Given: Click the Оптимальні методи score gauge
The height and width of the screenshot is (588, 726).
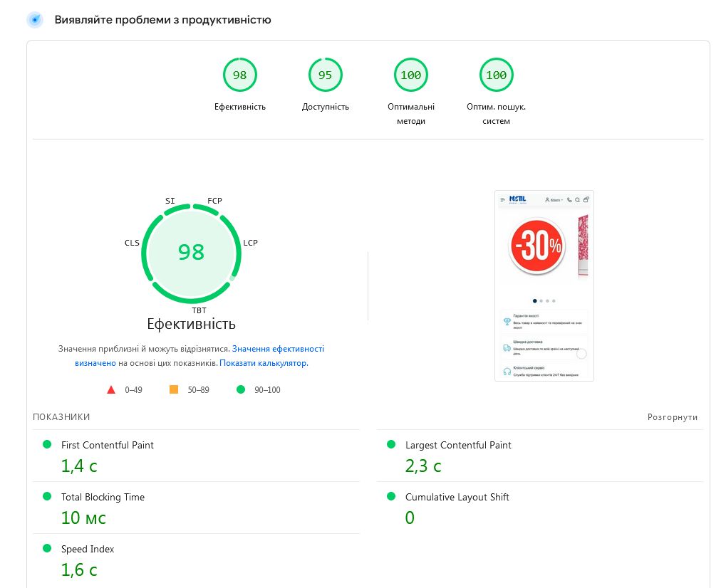Looking at the screenshot, I should (410, 75).
